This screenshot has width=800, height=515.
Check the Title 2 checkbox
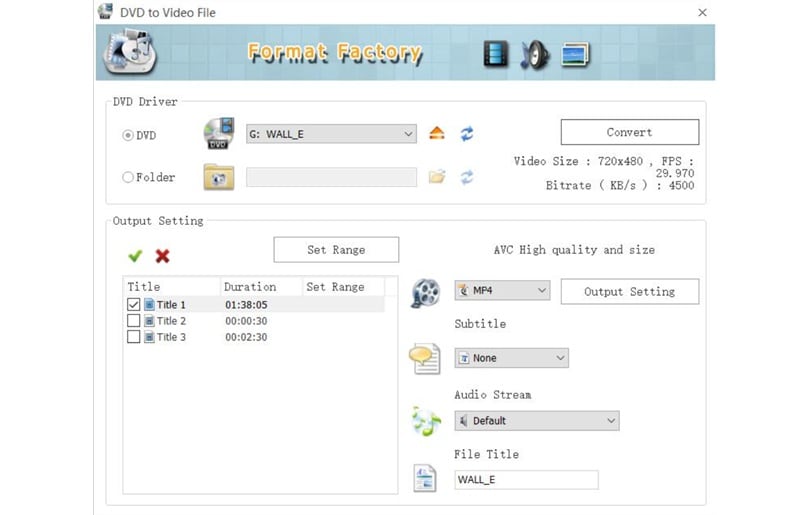coord(133,321)
